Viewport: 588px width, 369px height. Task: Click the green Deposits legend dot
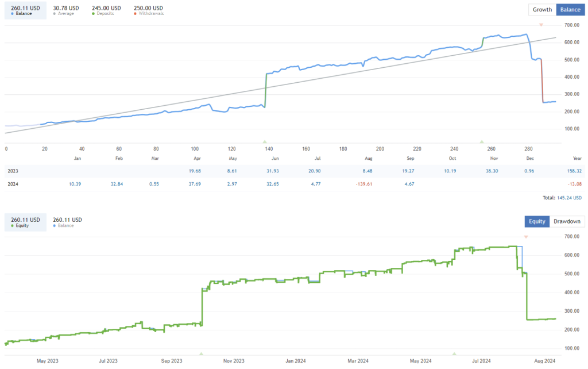[x=94, y=13]
